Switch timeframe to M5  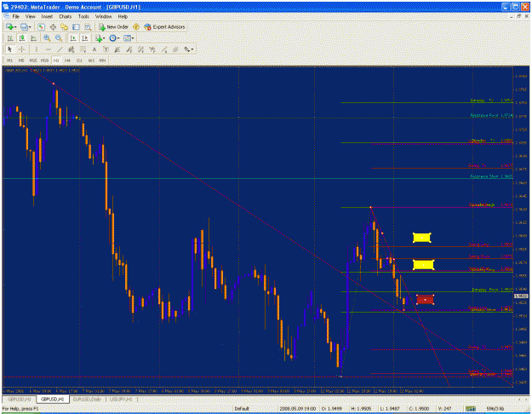pos(21,60)
